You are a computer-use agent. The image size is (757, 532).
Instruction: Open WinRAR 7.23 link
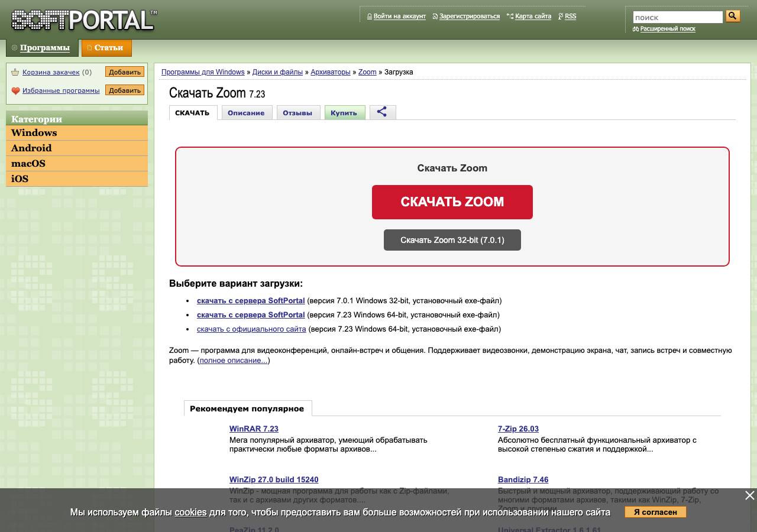coord(254,429)
